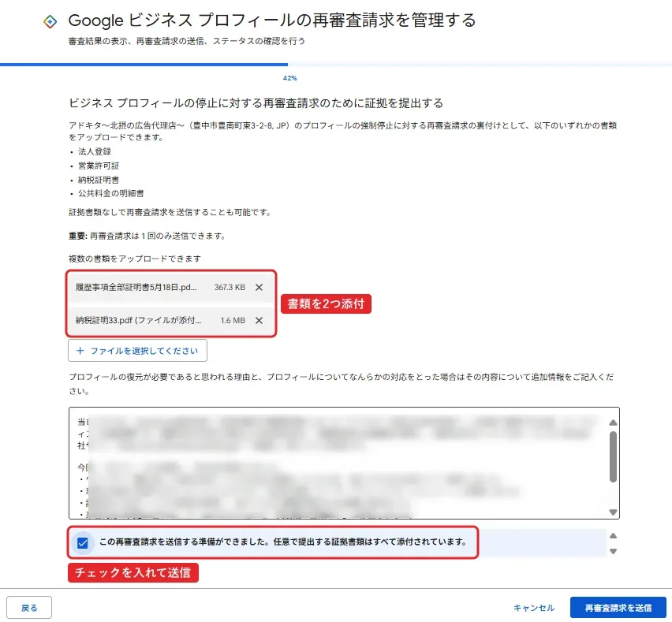Screen dimensions: 672x622
Task: Submit with 再審査請求を送信 button
Action: point(618,608)
